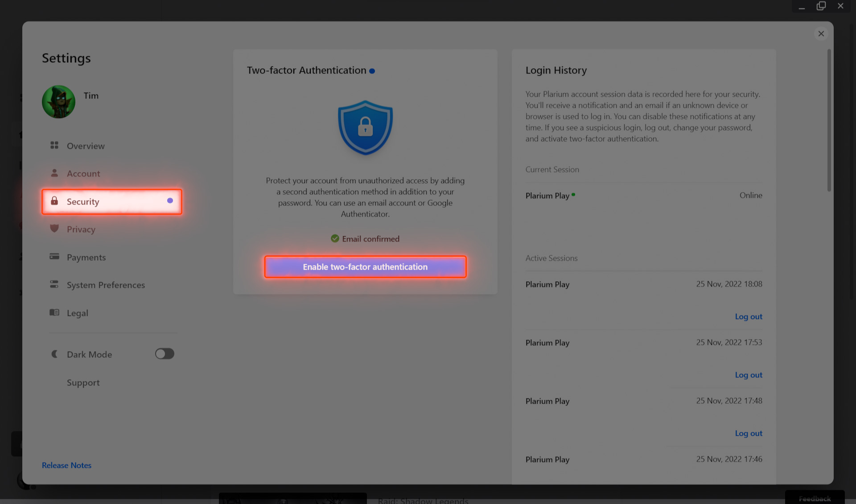
Task: Click the purple notification dot on Security
Action: pyautogui.click(x=170, y=201)
